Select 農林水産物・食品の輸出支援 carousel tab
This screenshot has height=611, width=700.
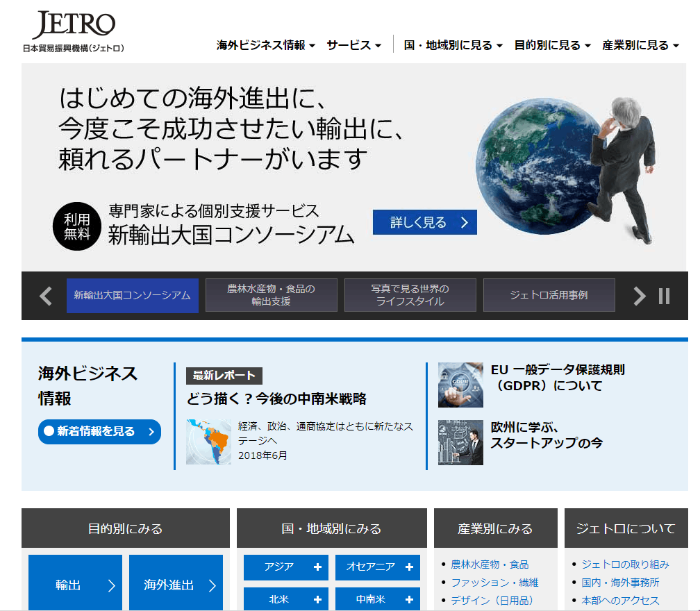coord(272,295)
